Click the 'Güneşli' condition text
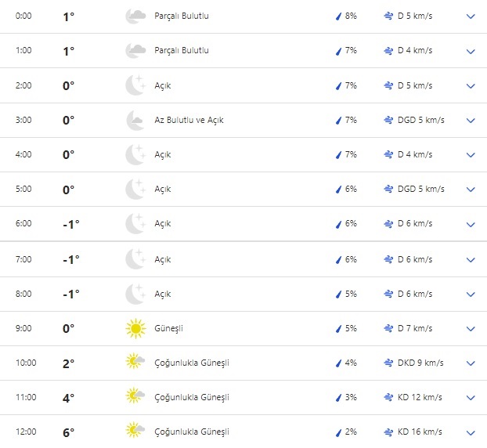Image resolution: width=487 pixels, height=448 pixels. 168,329
